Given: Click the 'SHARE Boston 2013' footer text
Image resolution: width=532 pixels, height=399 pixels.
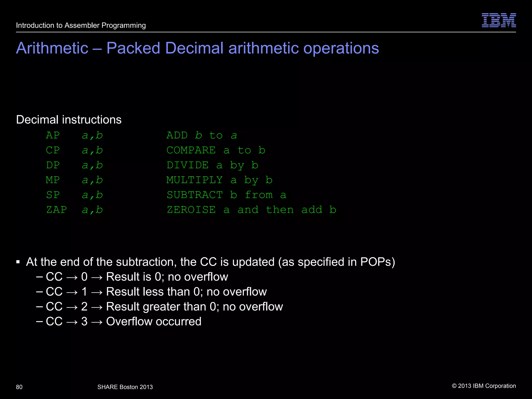Looking at the screenshot, I should tap(125, 387).
